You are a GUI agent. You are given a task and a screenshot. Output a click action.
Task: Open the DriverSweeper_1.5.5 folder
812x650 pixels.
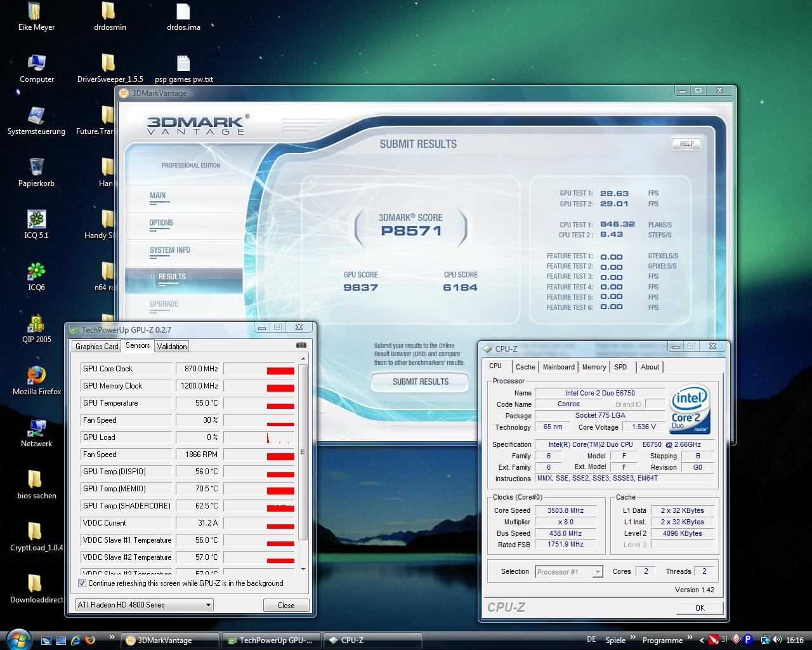click(x=108, y=63)
